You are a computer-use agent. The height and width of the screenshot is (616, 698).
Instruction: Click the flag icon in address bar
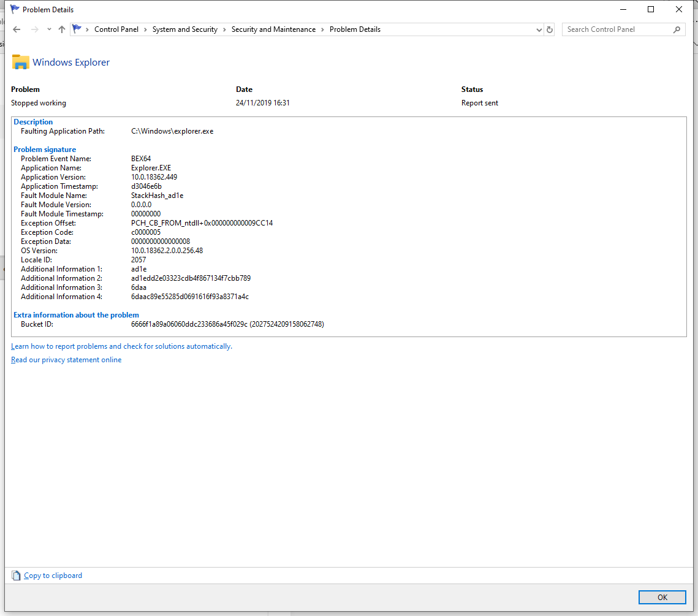[77, 29]
